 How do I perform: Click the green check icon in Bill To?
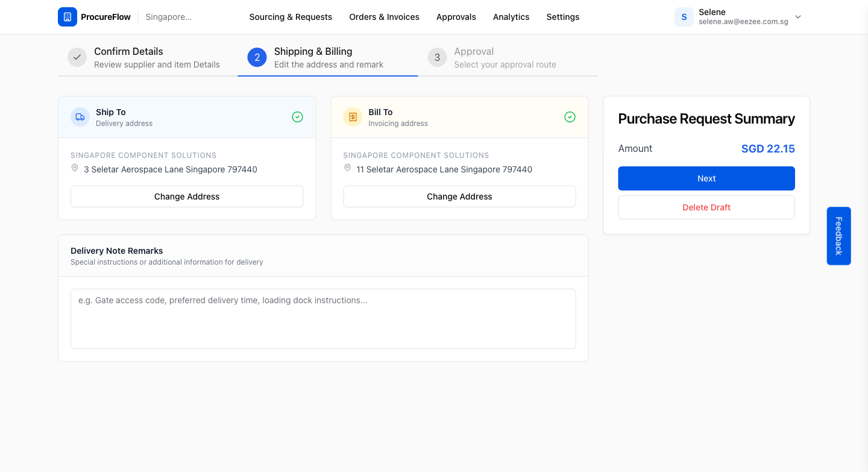[x=570, y=117]
